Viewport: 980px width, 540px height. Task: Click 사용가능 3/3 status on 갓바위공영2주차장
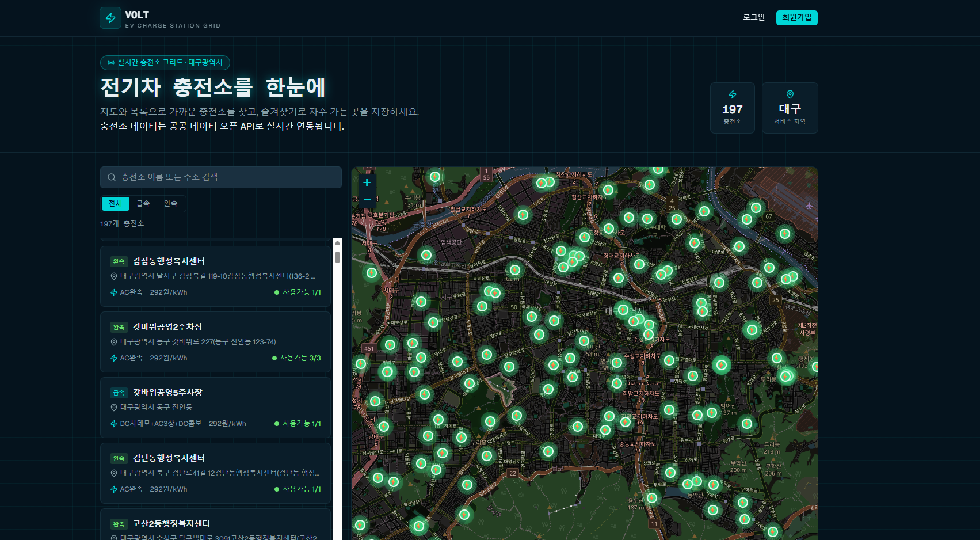(x=296, y=358)
